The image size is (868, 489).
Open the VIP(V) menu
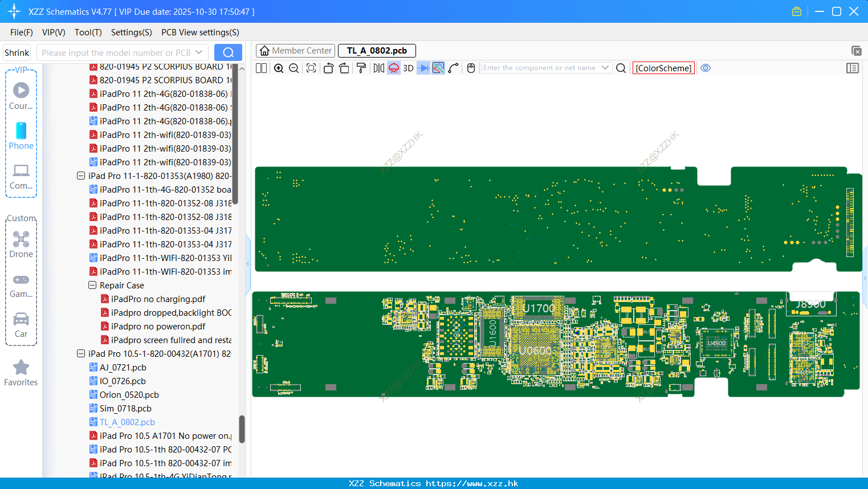(x=54, y=32)
